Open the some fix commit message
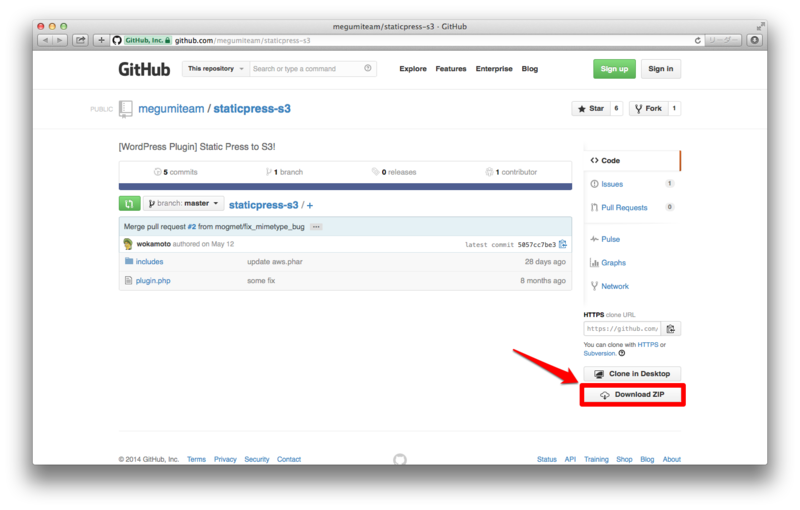 coord(261,281)
